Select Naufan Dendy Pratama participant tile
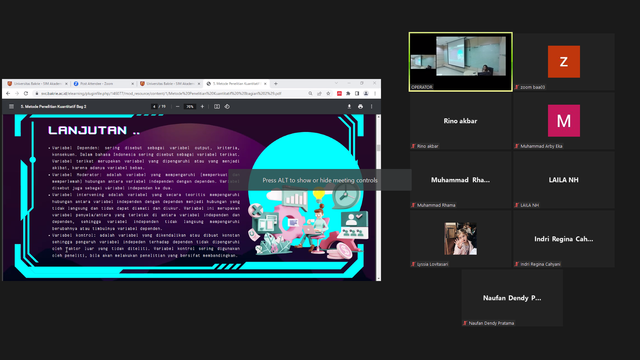This screenshot has width=640, height=360. [x=512, y=298]
